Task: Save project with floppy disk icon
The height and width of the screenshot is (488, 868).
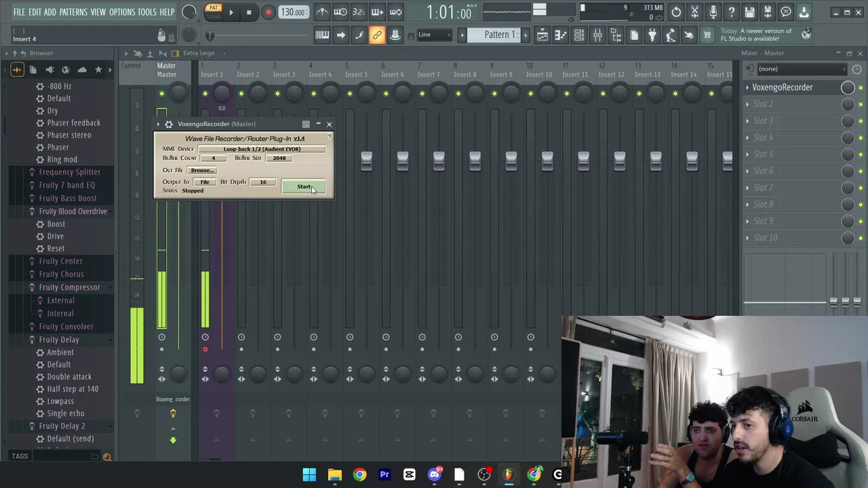Action: pyautogui.click(x=749, y=12)
